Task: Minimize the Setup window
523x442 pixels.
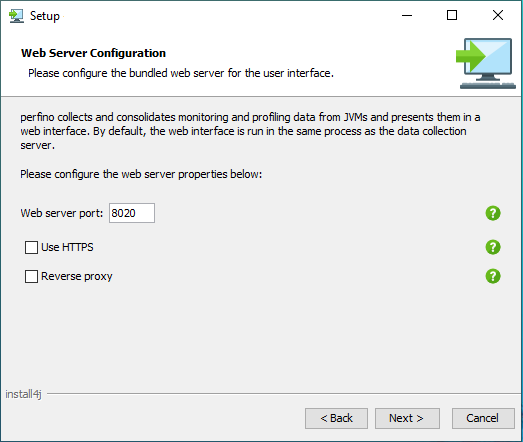Action: pos(407,15)
